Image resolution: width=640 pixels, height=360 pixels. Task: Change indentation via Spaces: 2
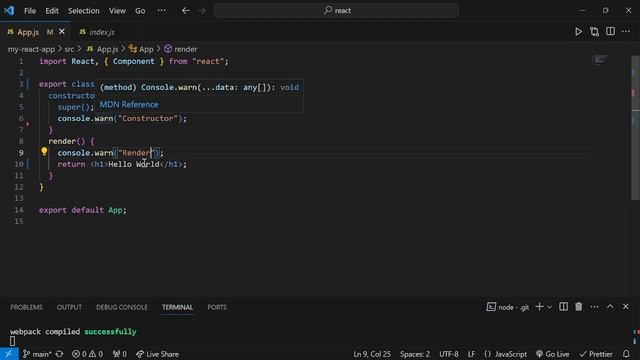415,354
